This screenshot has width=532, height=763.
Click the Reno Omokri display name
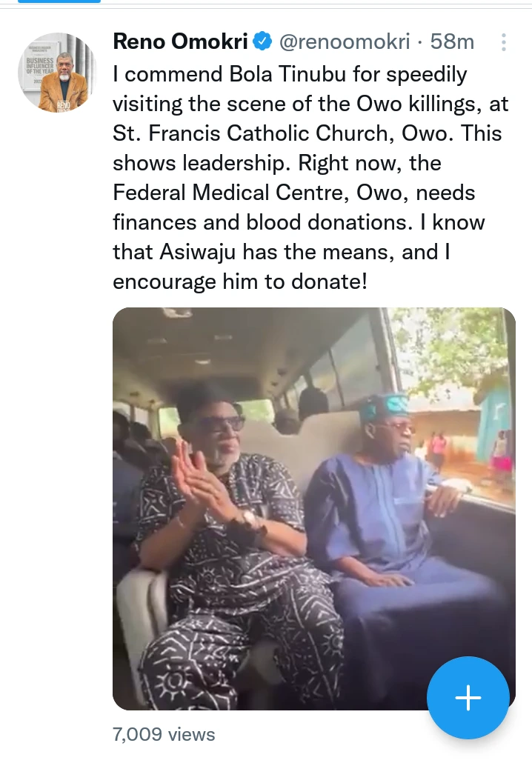click(181, 42)
